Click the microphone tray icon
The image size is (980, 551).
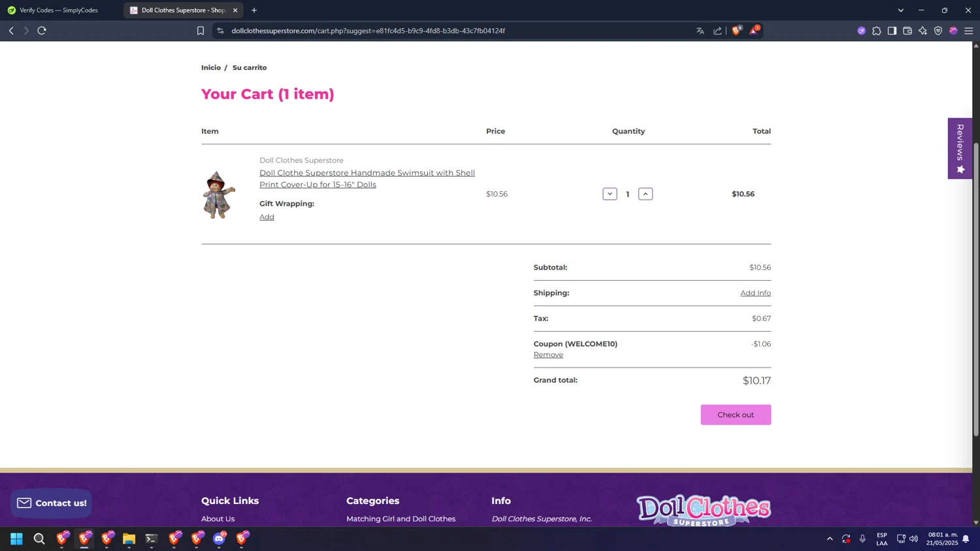tap(862, 539)
